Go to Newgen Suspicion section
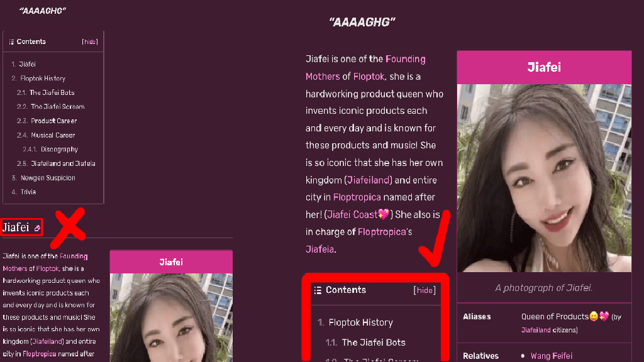Image resolution: width=644 pixels, height=362 pixels. [48, 178]
